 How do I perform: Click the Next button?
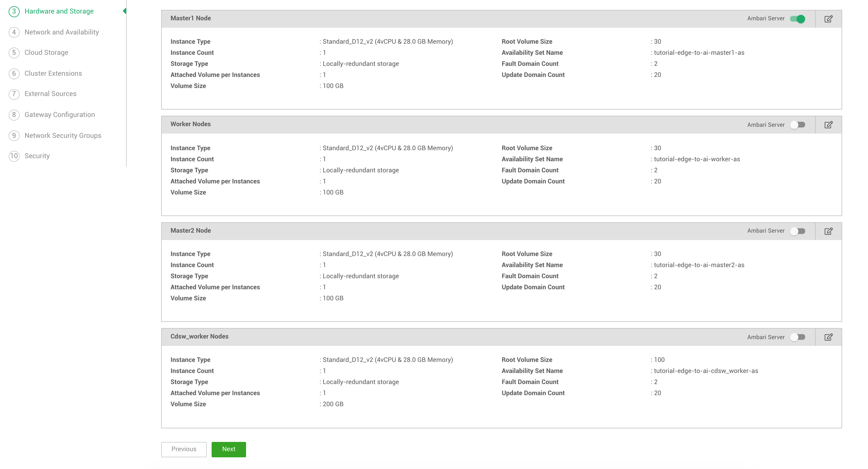pyautogui.click(x=229, y=449)
